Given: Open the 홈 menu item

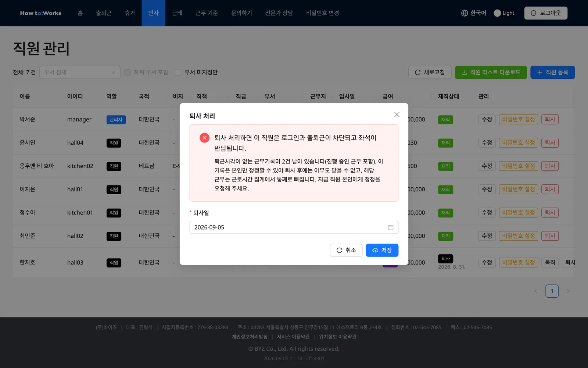Looking at the screenshot, I should 80,13.
